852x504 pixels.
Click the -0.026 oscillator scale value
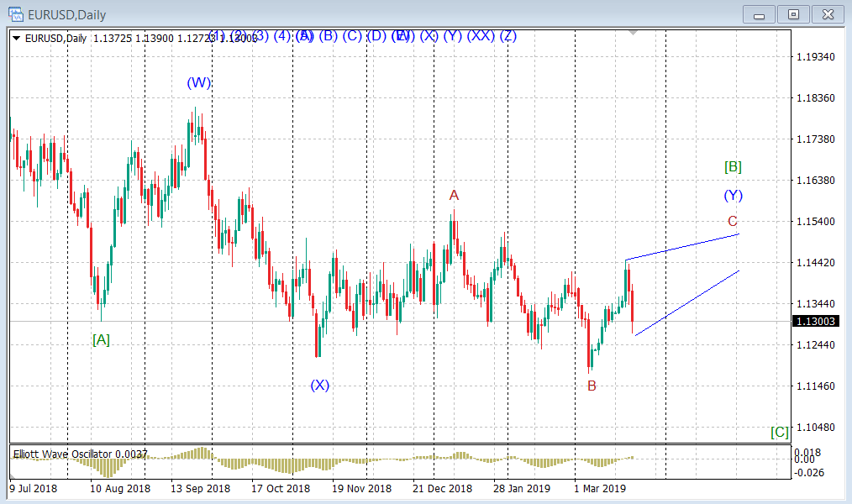[x=809, y=472]
